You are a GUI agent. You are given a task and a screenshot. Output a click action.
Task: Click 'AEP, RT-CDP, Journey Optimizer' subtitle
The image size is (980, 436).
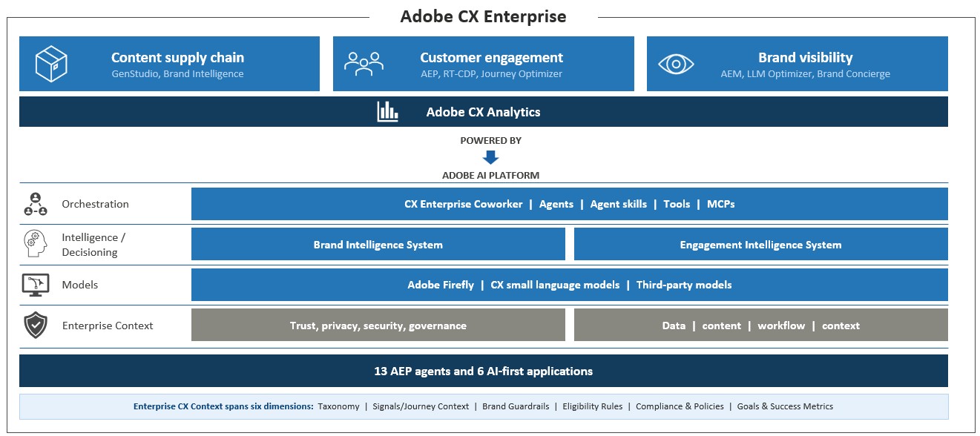click(x=491, y=74)
